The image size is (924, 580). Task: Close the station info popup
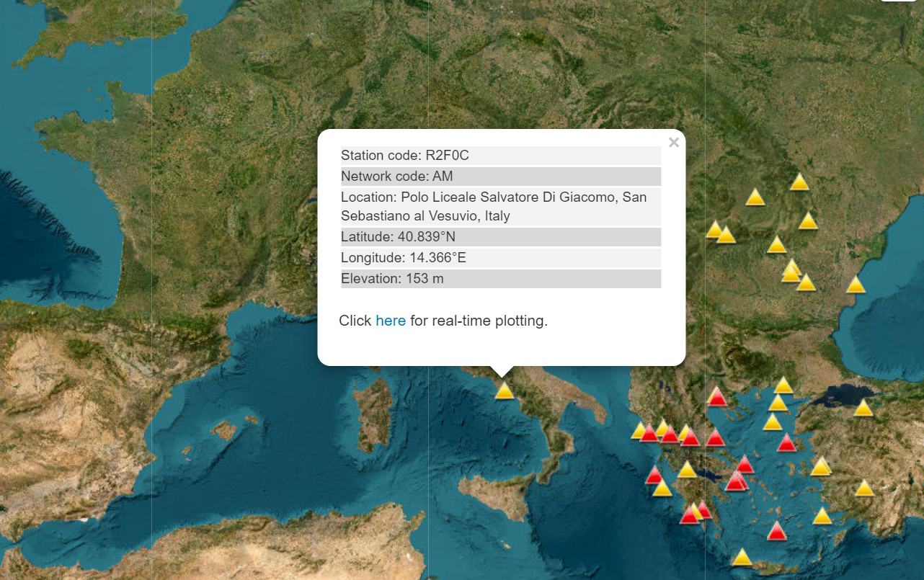tap(672, 142)
